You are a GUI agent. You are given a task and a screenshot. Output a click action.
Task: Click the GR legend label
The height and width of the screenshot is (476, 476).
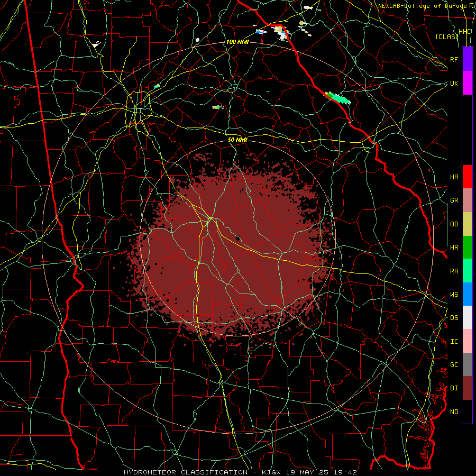(454, 200)
